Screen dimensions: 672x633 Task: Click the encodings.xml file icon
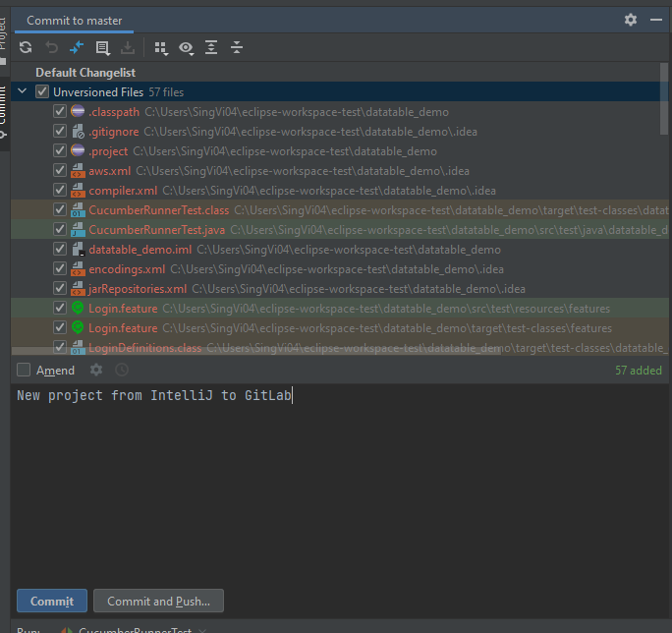click(x=78, y=269)
